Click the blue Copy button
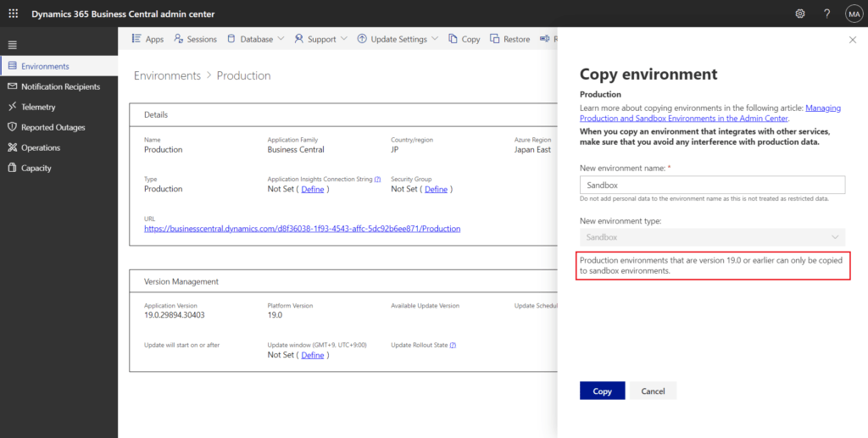 (603, 391)
